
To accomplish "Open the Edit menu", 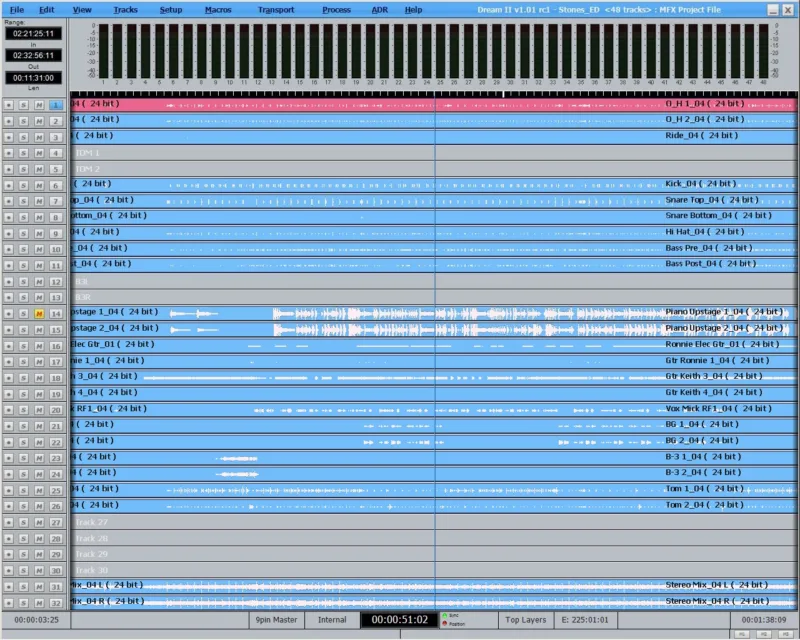I will click(46, 10).
